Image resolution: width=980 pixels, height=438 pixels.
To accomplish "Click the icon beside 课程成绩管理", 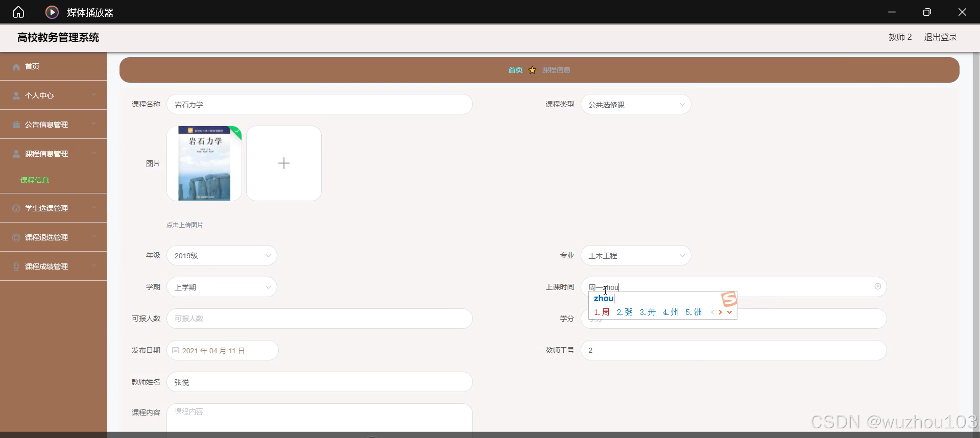I will point(16,266).
